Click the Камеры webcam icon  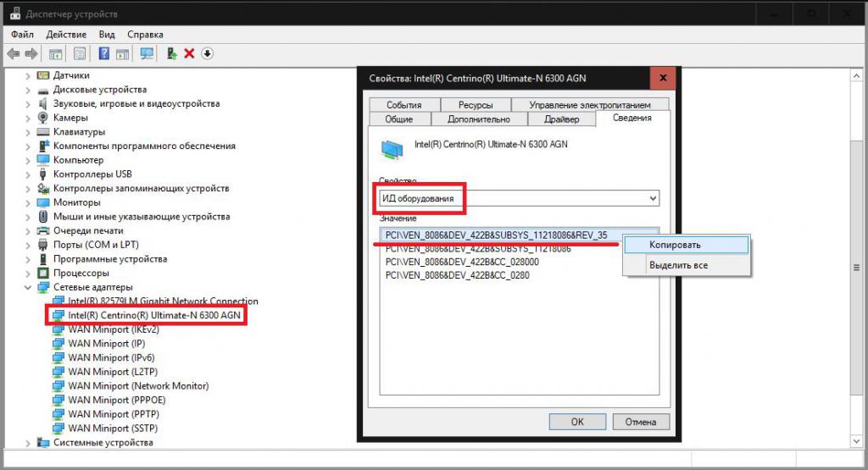(43, 117)
